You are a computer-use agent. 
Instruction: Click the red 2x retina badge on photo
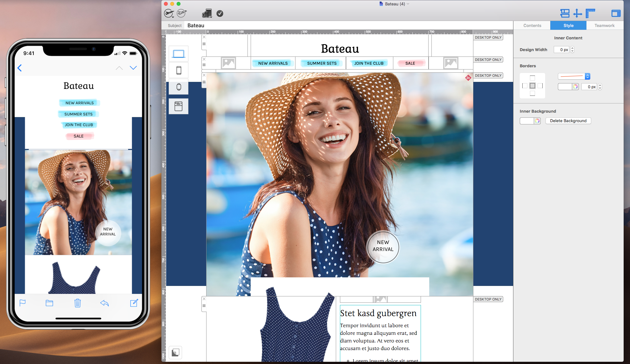tap(468, 78)
